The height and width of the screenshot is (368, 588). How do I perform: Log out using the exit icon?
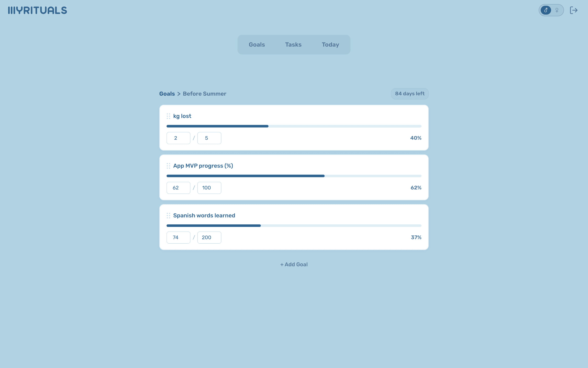574,10
